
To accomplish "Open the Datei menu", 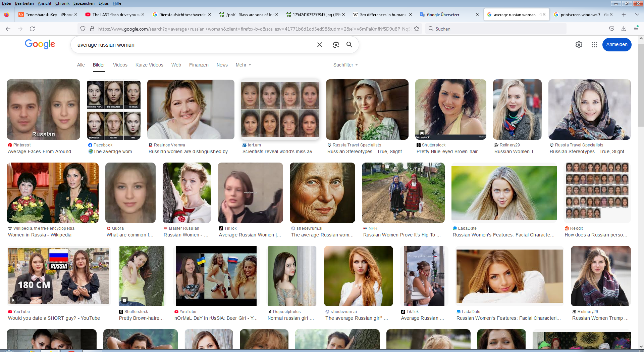I will point(6,3).
